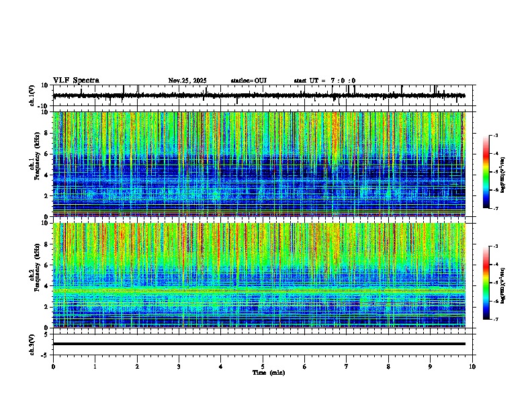This screenshot has width=532, height=411.
Task: Click the "8" kHz tick on ch.1 spectrogram axis
Action: [47, 133]
